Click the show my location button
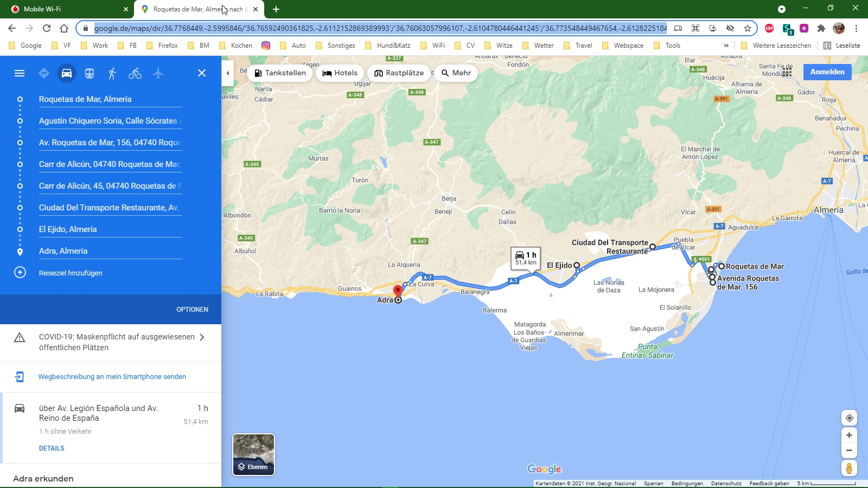 click(849, 418)
